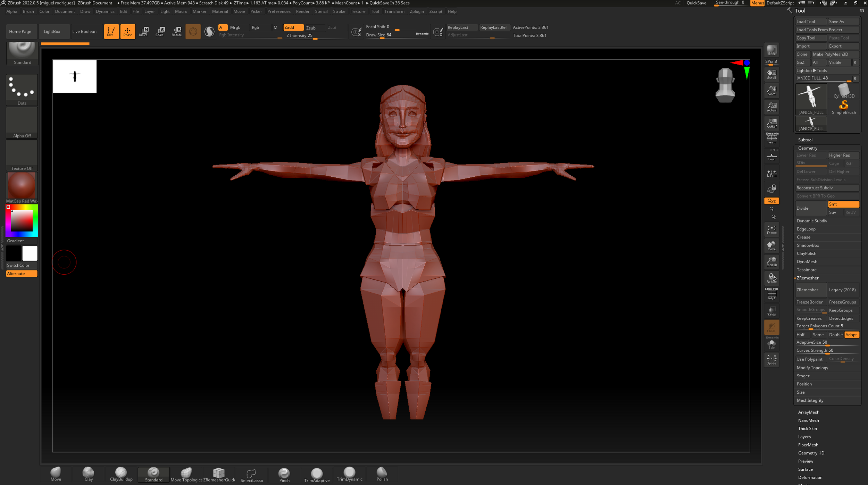Select the Cylinder3D tool thumbnail
Image resolution: width=868 pixels, height=485 pixels.
tap(844, 91)
